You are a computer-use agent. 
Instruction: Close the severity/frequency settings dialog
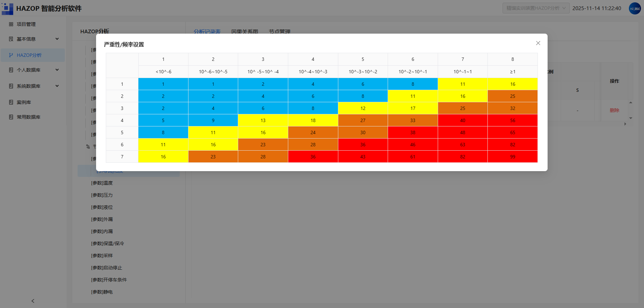(538, 43)
